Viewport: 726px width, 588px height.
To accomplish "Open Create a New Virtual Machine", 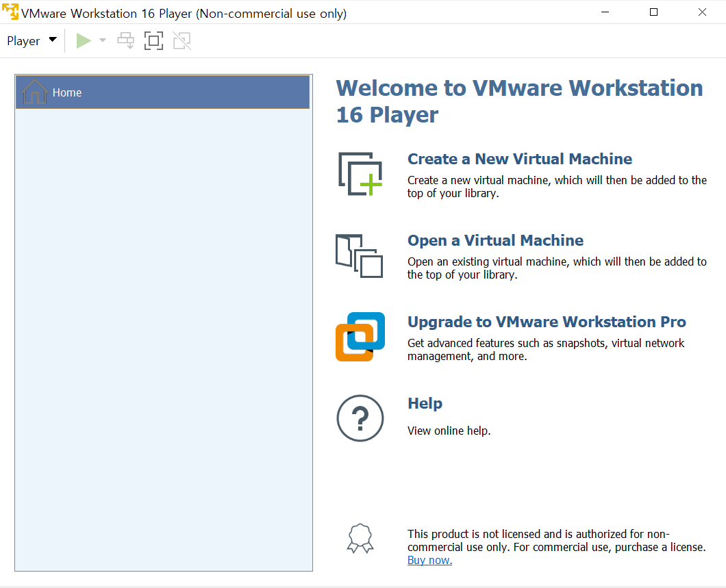I will point(519,158).
